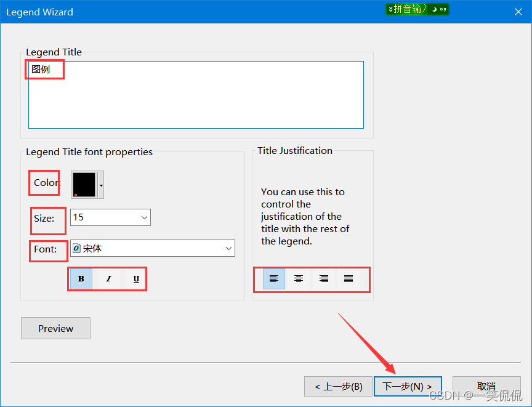Click the justification description text
This screenshot has width=532, height=407.
click(305, 216)
